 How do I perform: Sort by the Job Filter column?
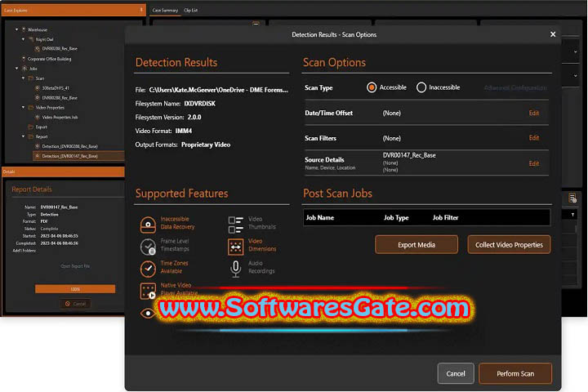pos(445,217)
